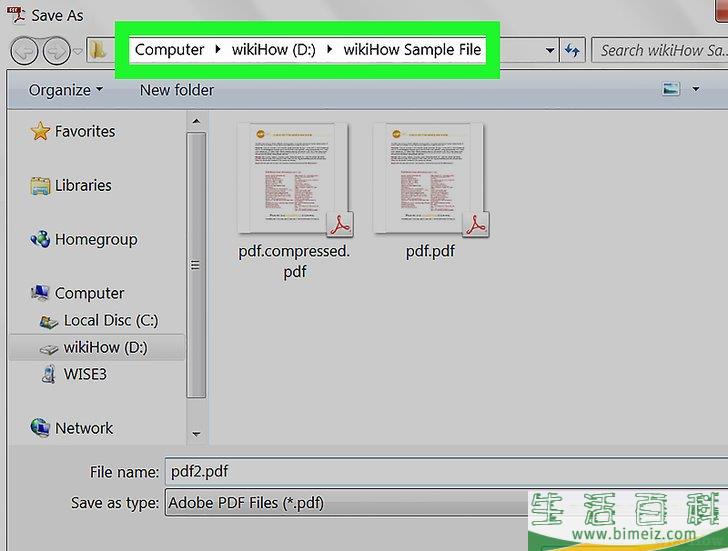Screen dimensions: 728x551
Task: Select Network in the navigation pane
Action: [x=84, y=428]
